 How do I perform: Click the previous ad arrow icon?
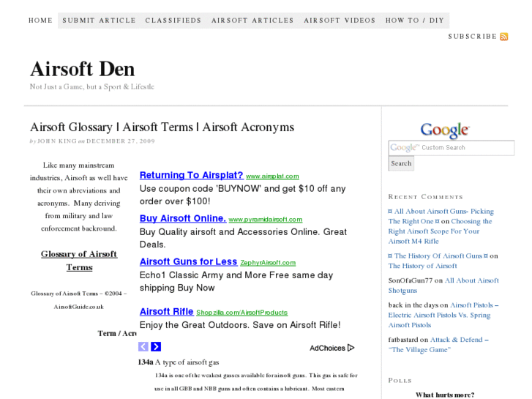[143, 347]
